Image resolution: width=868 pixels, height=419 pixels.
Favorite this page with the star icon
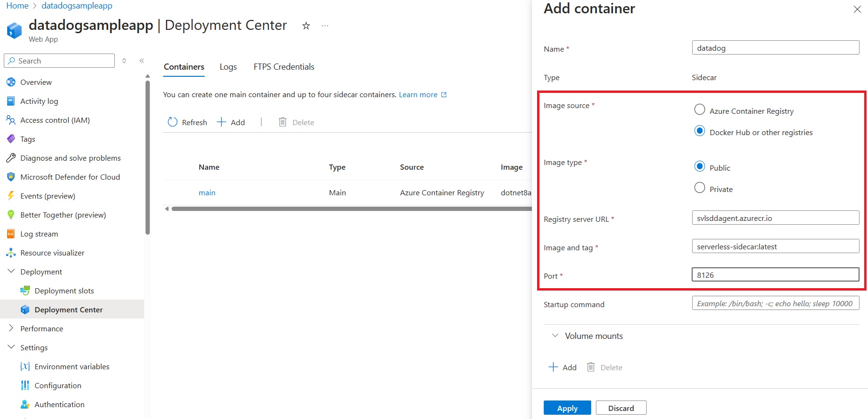tap(306, 26)
